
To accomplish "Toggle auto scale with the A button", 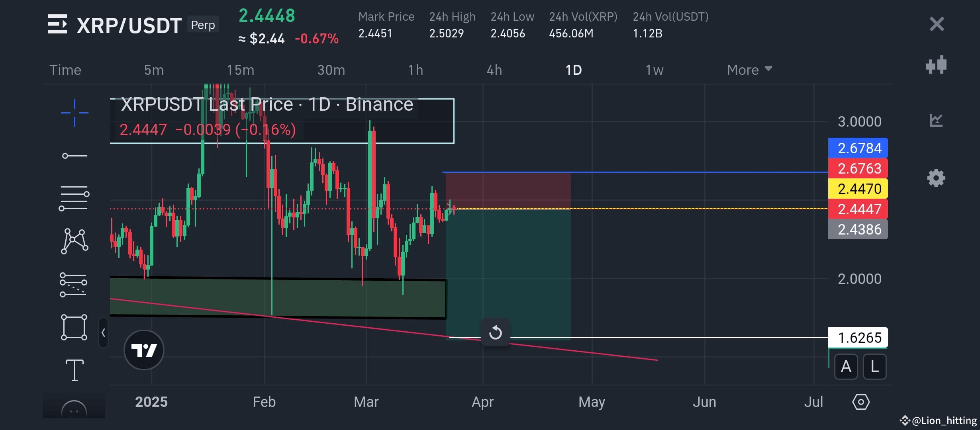I will point(846,366).
